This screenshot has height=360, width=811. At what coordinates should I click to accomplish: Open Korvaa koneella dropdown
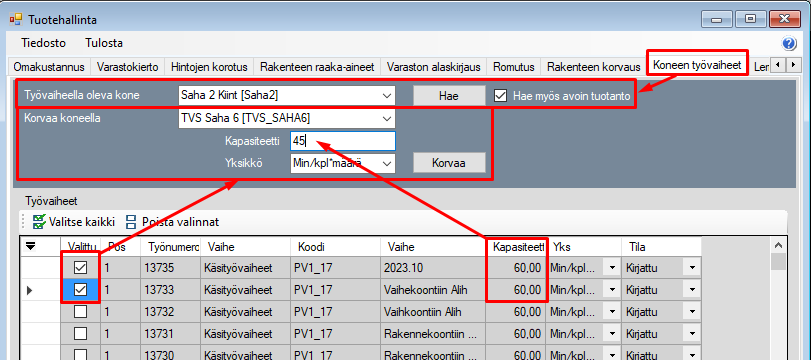click(x=386, y=119)
